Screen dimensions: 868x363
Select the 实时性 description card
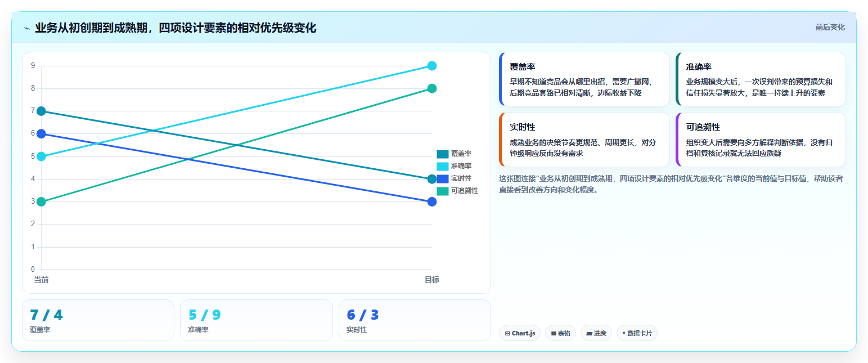[584, 140]
